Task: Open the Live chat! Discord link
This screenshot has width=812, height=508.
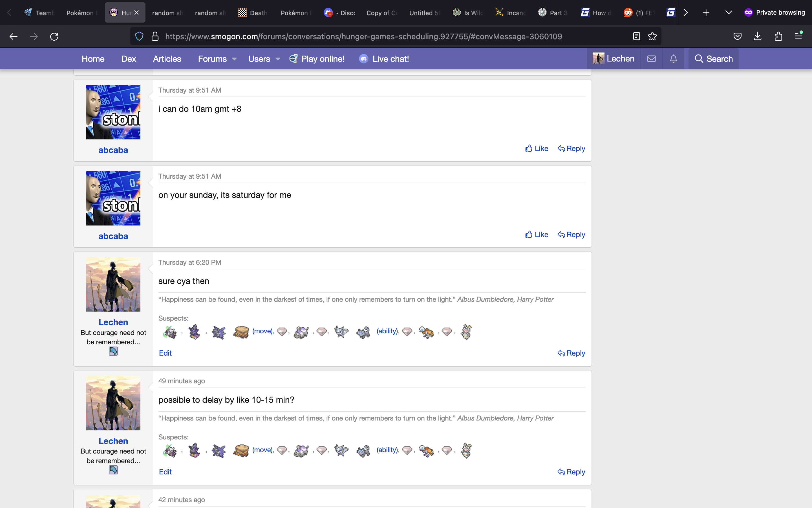Action: click(384, 59)
